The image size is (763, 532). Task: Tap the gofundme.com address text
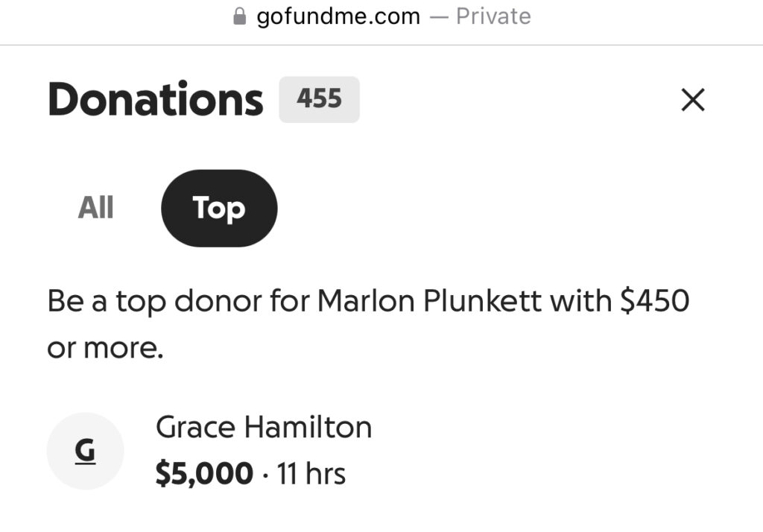click(x=338, y=16)
